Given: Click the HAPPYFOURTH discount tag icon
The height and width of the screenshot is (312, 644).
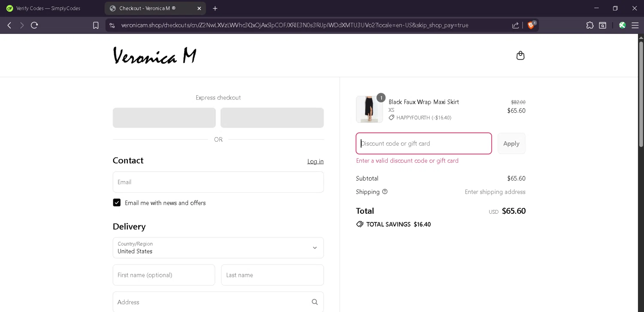Looking at the screenshot, I should [x=392, y=118].
